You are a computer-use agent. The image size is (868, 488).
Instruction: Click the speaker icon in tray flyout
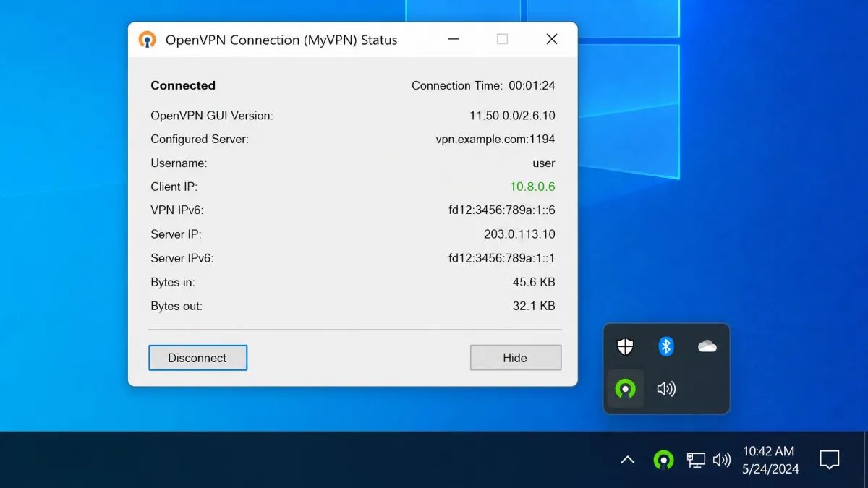coord(666,389)
